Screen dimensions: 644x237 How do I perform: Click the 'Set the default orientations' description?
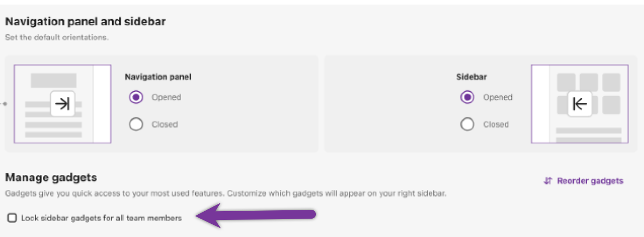(57, 38)
